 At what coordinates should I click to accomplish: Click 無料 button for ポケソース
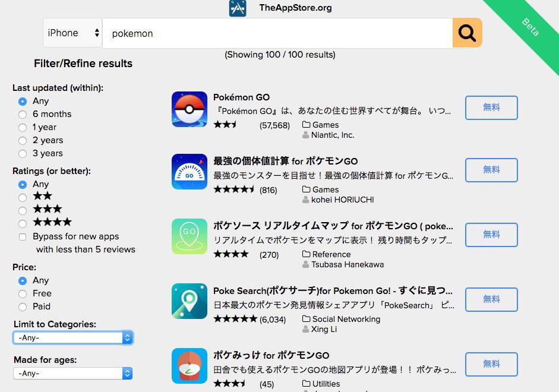(x=491, y=235)
